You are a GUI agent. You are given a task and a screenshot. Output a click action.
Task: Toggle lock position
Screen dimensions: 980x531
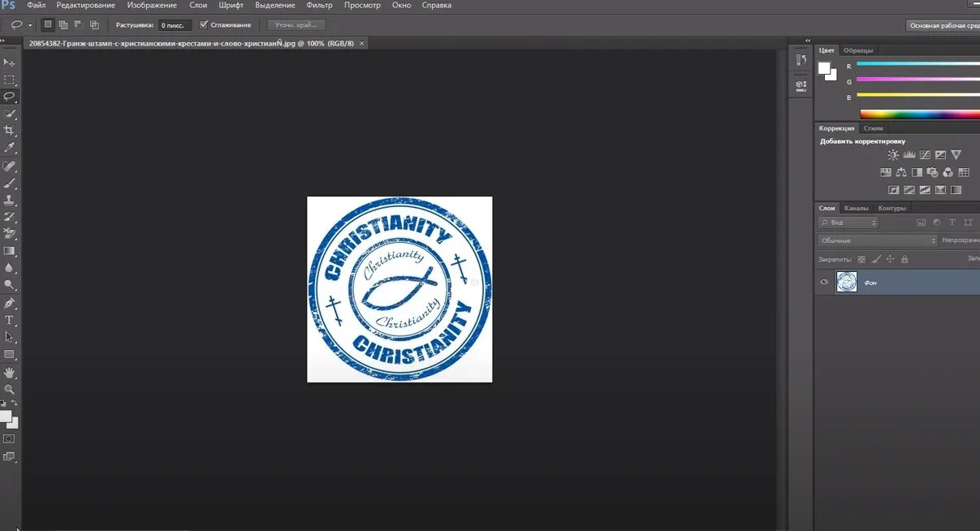(890, 259)
